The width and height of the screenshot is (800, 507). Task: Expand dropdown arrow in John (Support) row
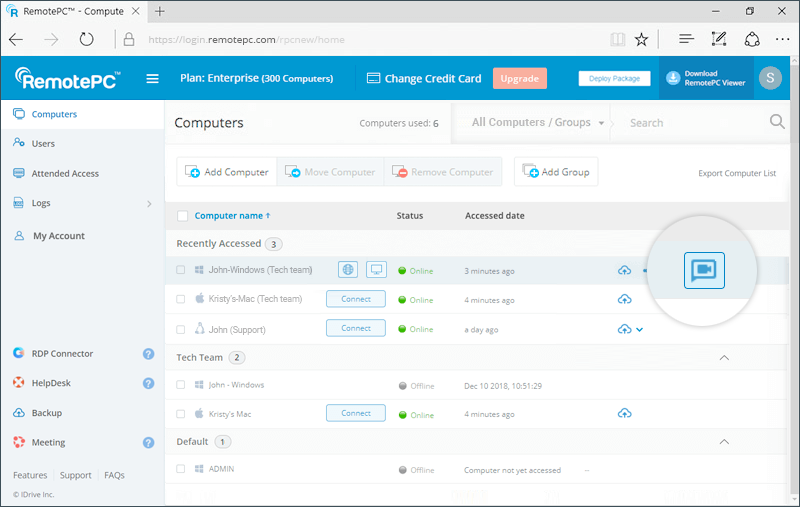pos(639,329)
